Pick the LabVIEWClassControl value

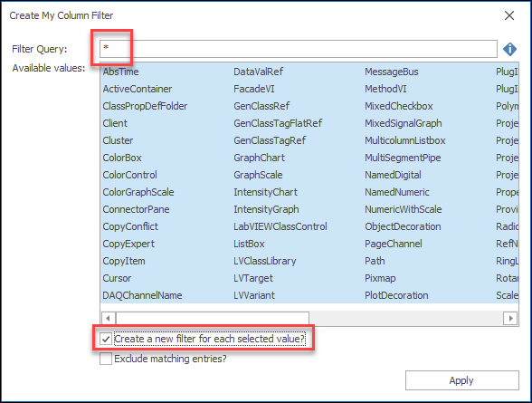(280, 226)
